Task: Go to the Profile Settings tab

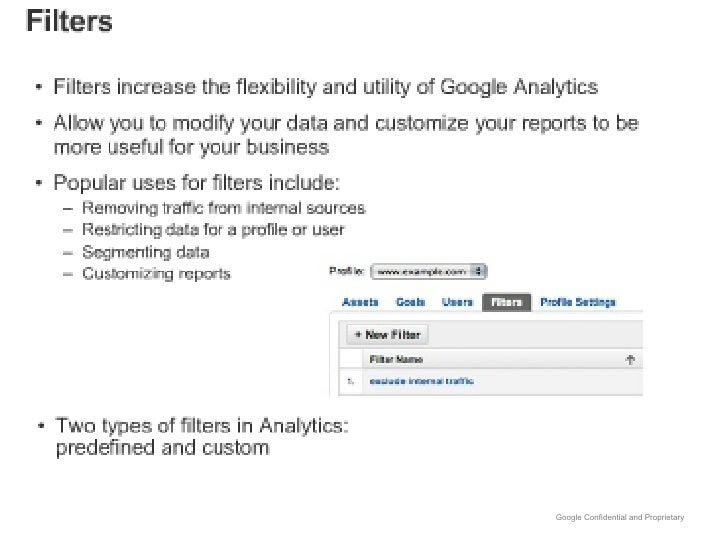Action: tap(578, 302)
